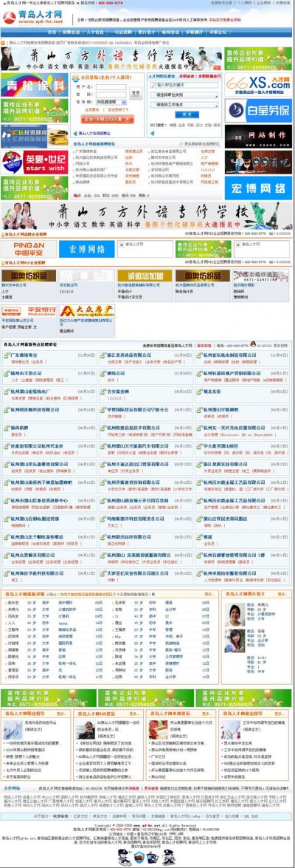Click 朱美凡 talent photo thumbnail
The image size is (295, 868).
[x=235, y=615]
